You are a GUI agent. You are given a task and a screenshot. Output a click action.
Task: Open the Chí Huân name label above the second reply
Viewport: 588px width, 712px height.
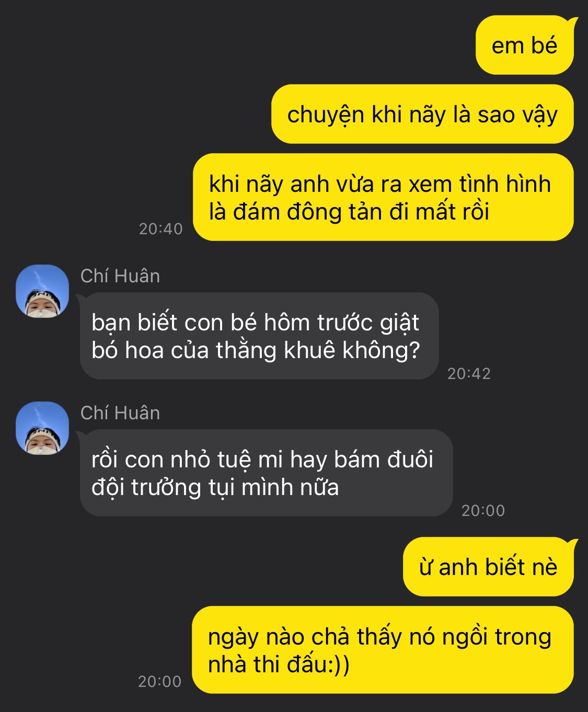tap(120, 413)
